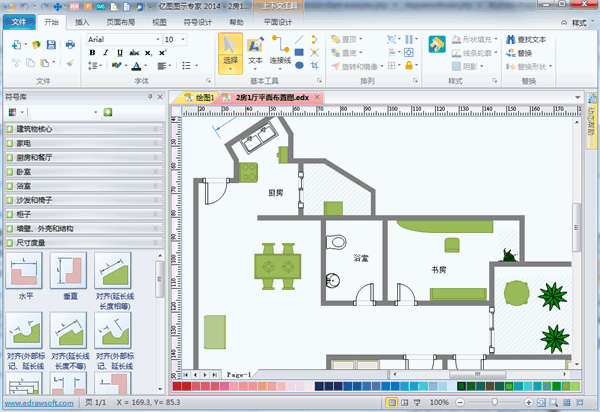The width and height of the screenshot is (600, 412).
Task: Select the line drawing tool
Action: coord(299,39)
